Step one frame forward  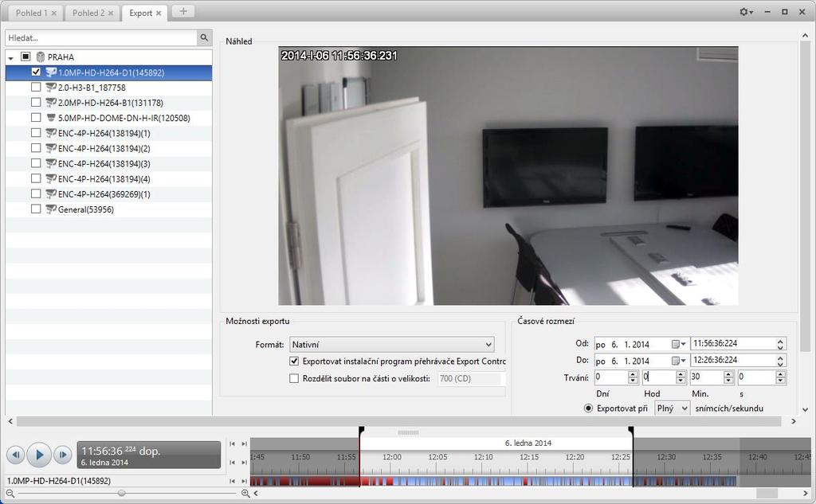(62, 455)
